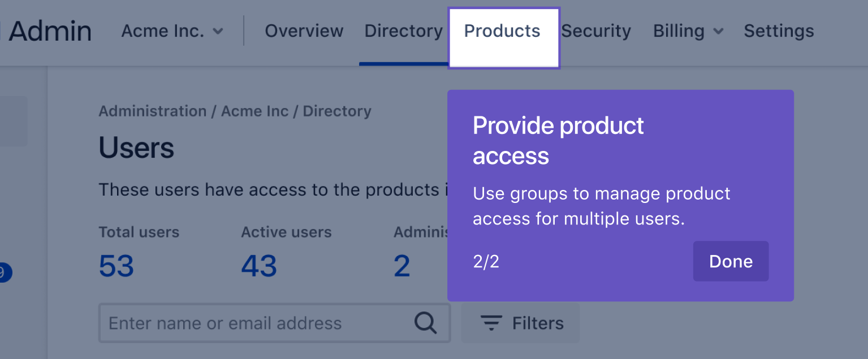This screenshot has height=359, width=868.
Task: Click the Administration breadcrumb link
Action: point(153,111)
